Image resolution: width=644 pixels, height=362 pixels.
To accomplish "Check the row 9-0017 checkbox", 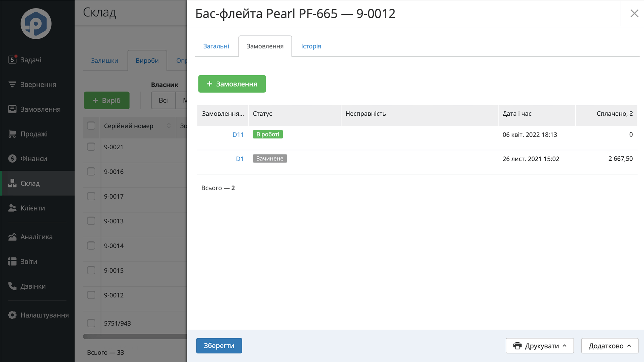I will (91, 196).
